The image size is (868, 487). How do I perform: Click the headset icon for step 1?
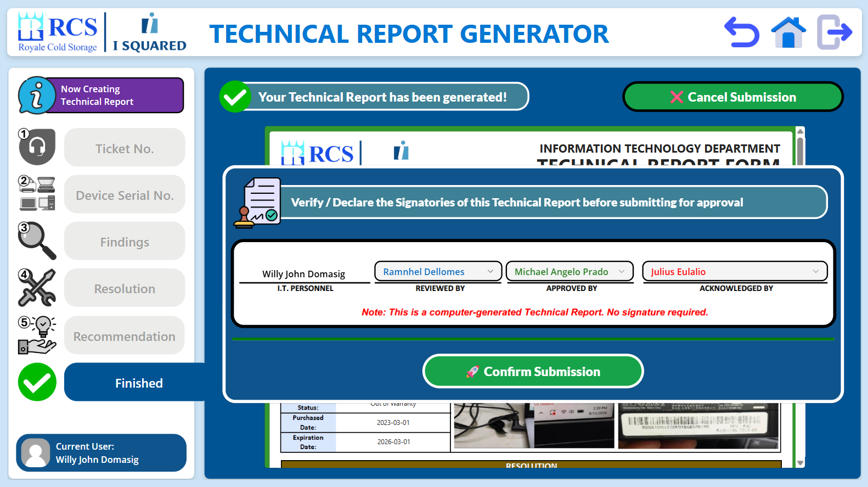pyautogui.click(x=37, y=147)
